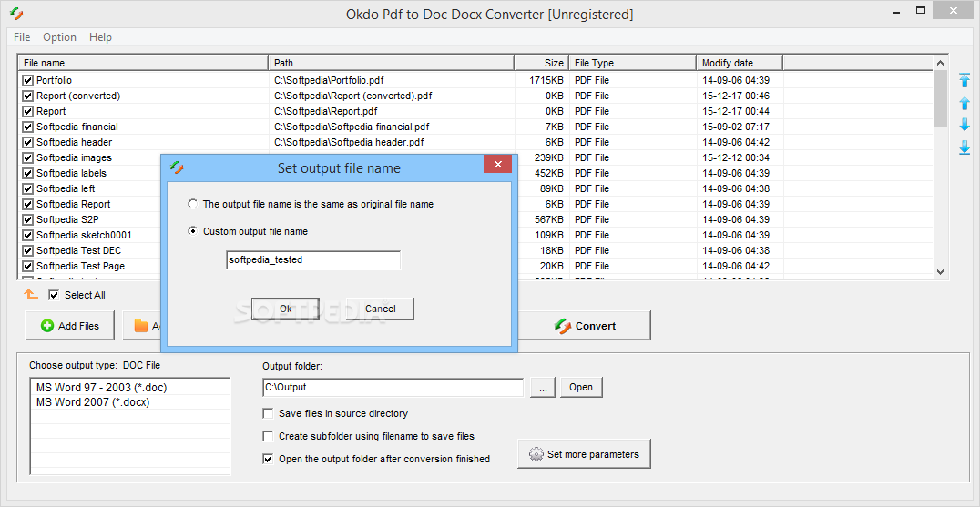Viewport: 980px width, 507px height.
Task: Click the file list scrollbar thumb
Action: 941,98
